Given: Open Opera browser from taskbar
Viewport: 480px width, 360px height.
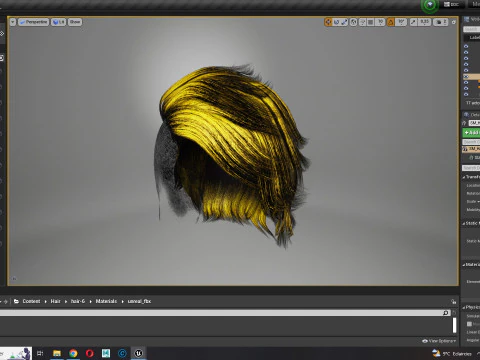Looking at the screenshot, I should [90, 353].
